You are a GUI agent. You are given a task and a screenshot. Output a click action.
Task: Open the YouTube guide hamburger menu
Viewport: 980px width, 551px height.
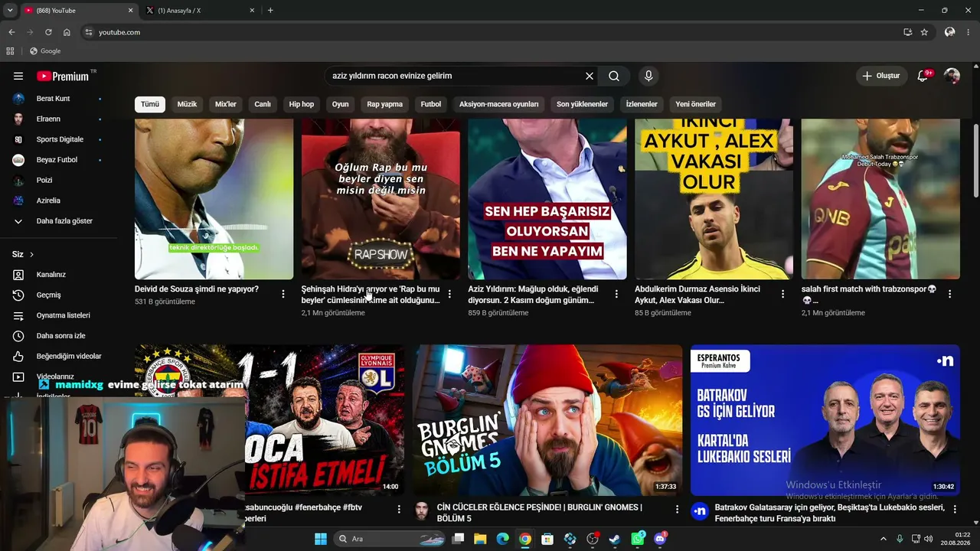(x=18, y=76)
